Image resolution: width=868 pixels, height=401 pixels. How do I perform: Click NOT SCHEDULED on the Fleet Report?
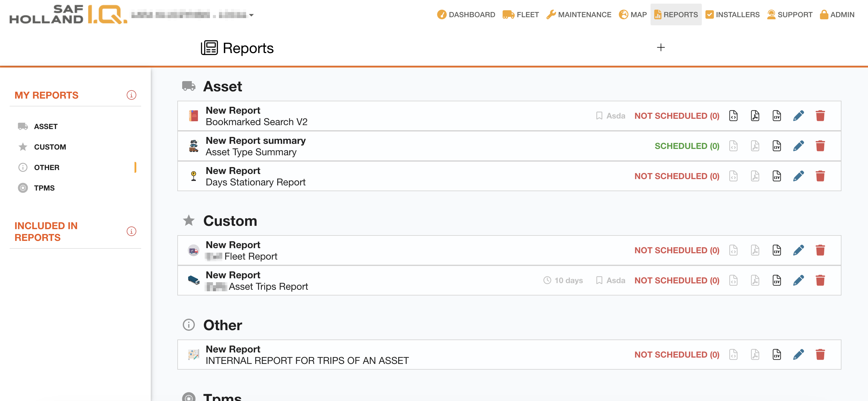tap(676, 250)
